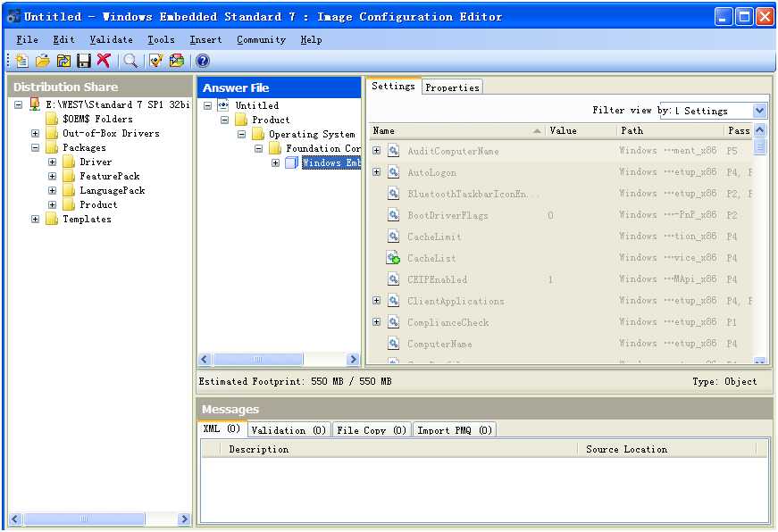Click the CacheLimit setting icon
The image size is (778, 532).
393,236
